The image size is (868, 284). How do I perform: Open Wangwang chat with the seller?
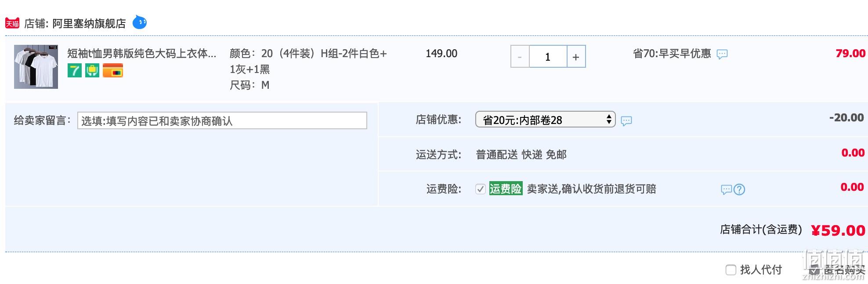point(140,22)
